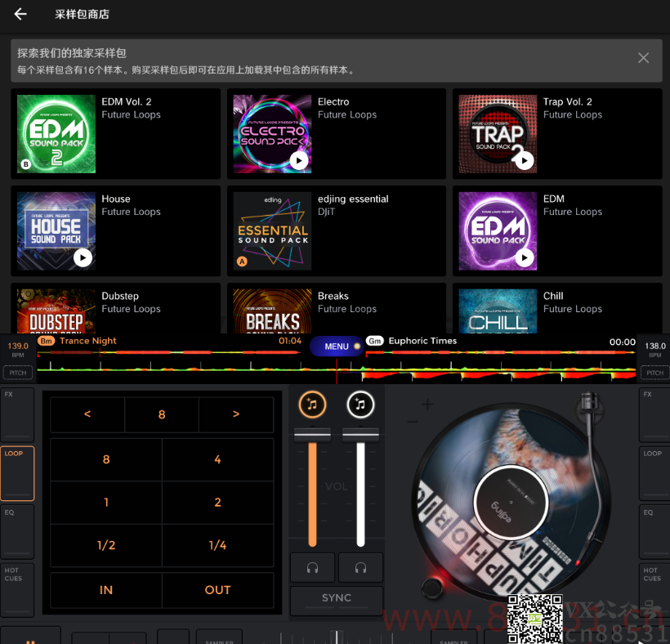Click the Euphoric Times vinyl record
Viewport: 670px width, 644px height.
[x=511, y=502]
